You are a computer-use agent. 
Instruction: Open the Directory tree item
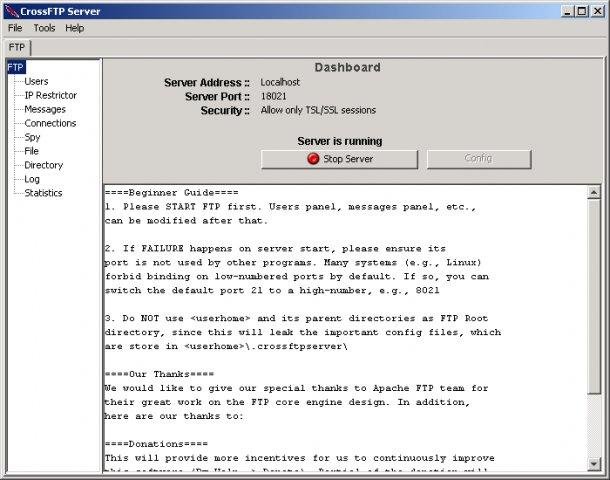(44, 165)
